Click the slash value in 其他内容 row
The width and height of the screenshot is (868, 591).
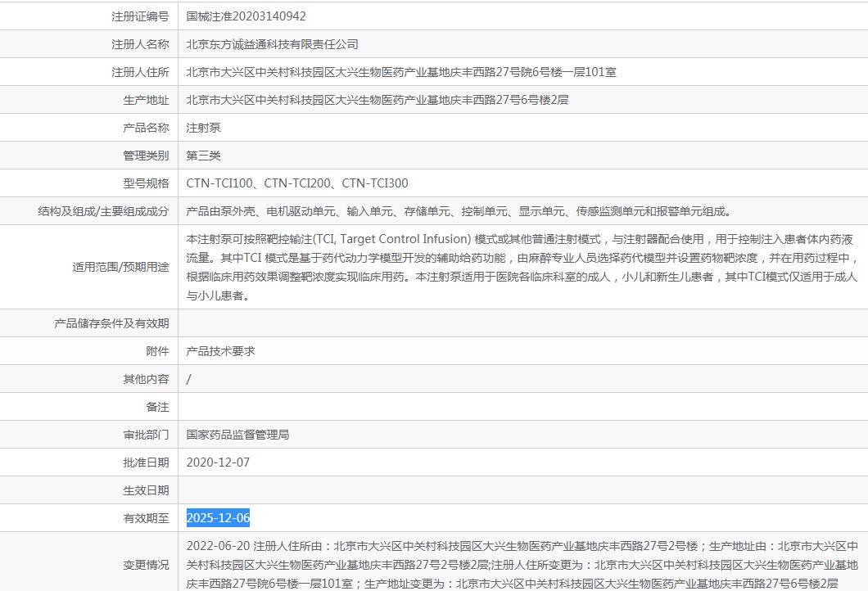[x=189, y=379]
